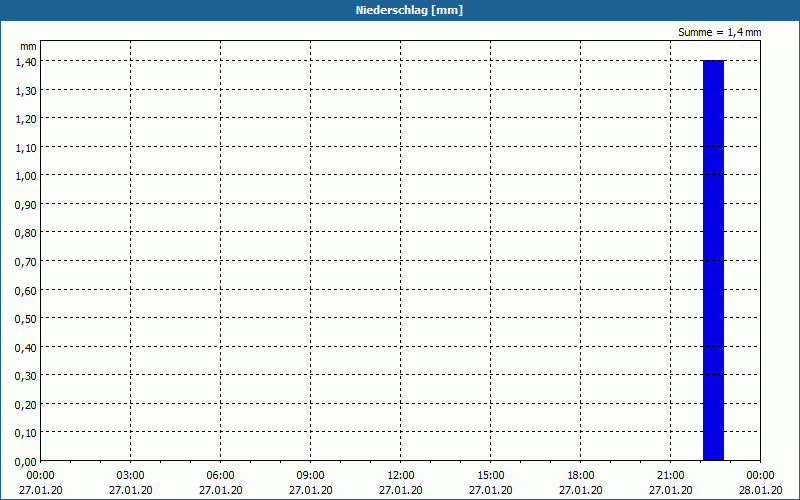Click the '18:00' time axis label

point(581,476)
